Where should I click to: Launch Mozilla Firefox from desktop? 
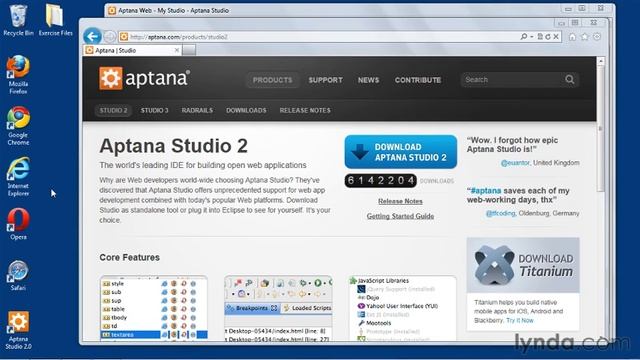pos(18,75)
